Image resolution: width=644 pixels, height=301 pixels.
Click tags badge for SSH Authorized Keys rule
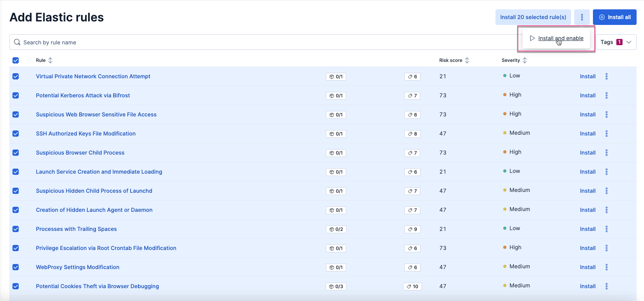pyautogui.click(x=412, y=134)
